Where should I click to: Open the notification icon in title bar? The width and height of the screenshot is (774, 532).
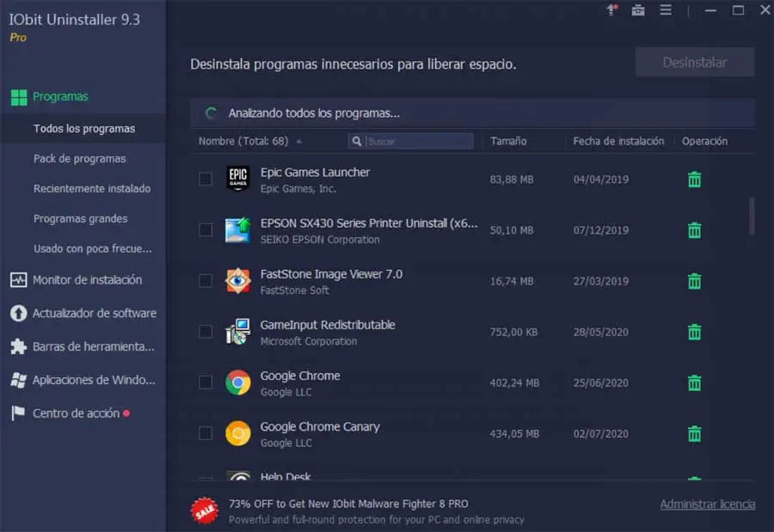pyautogui.click(x=612, y=9)
